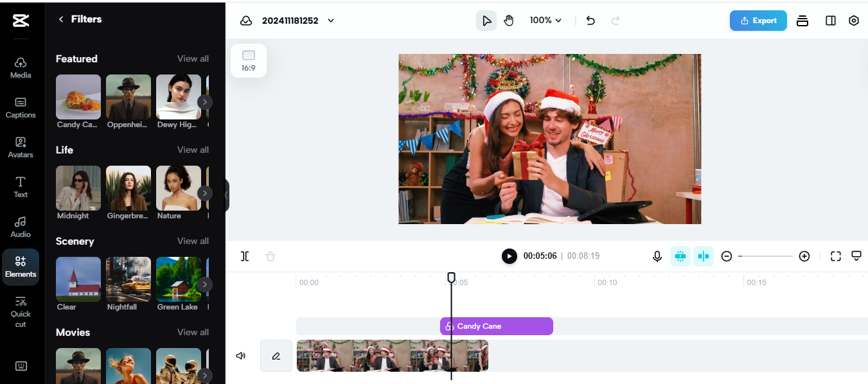Click the current timecode 00:05:06
Viewport: 868px width, 384px height.
click(x=540, y=256)
